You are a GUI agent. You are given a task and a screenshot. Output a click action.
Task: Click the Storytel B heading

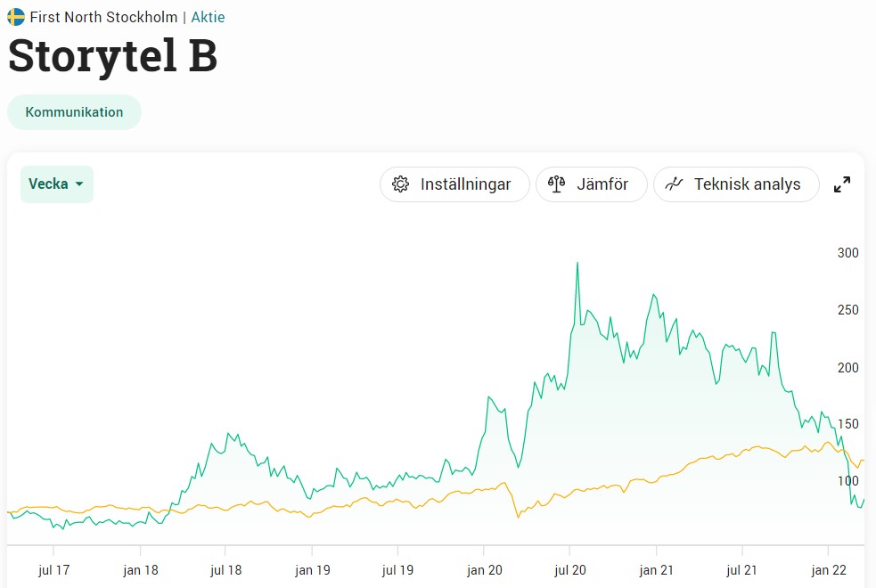(112, 56)
